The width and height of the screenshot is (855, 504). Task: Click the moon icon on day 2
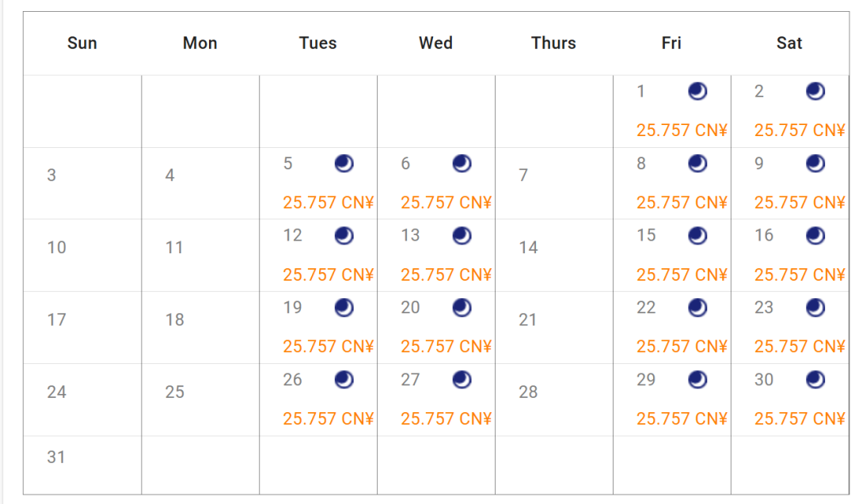[x=815, y=92]
